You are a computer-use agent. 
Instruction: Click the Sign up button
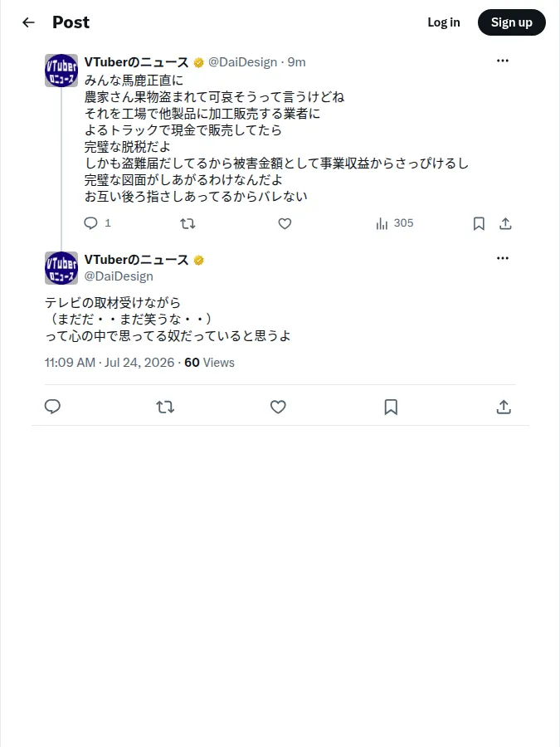pos(511,22)
